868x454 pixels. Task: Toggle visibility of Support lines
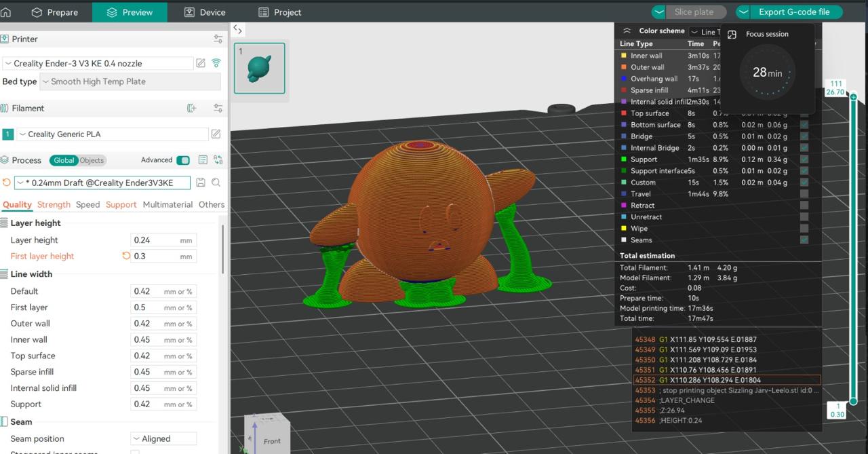[x=804, y=159]
